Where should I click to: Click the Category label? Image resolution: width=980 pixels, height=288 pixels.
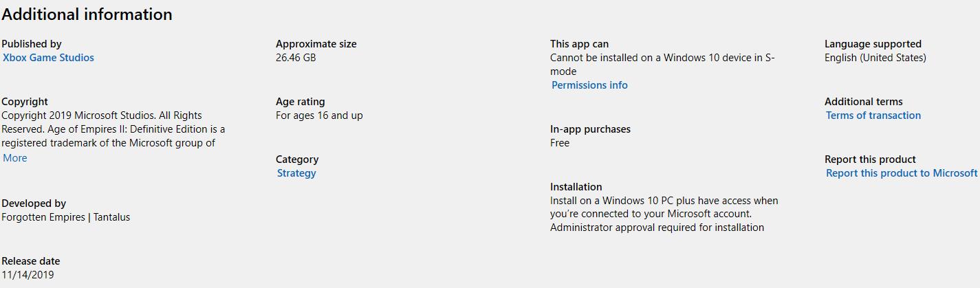[x=297, y=159]
